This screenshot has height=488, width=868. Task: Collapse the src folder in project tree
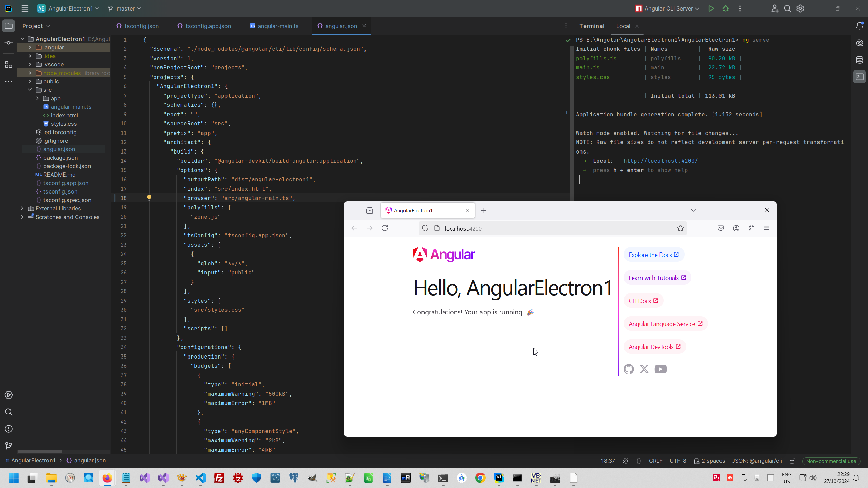pos(30,90)
